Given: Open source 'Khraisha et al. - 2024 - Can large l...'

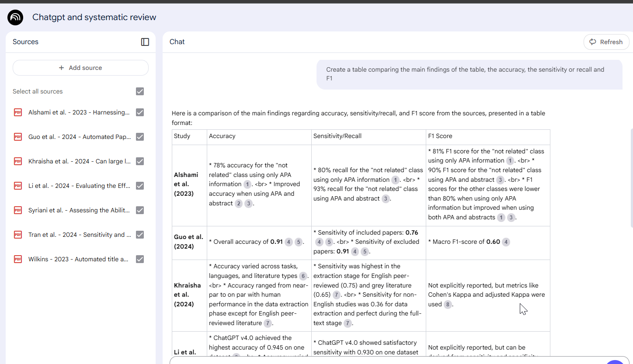Looking at the screenshot, I should [x=80, y=161].
